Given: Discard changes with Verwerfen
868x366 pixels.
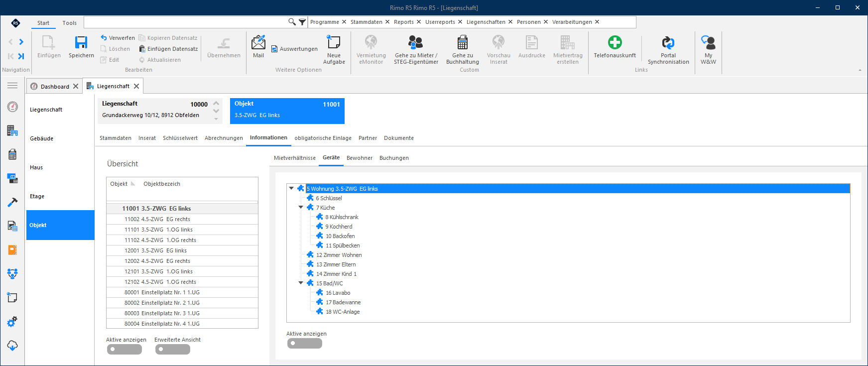Looking at the screenshot, I should 118,38.
